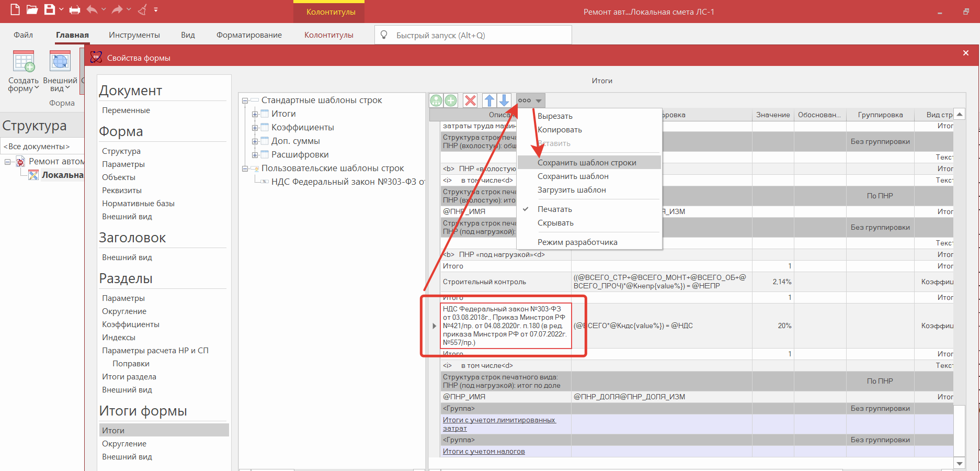Move row down with blue arrow
Viewport: 980px width, 471px height.
(504, 100)
